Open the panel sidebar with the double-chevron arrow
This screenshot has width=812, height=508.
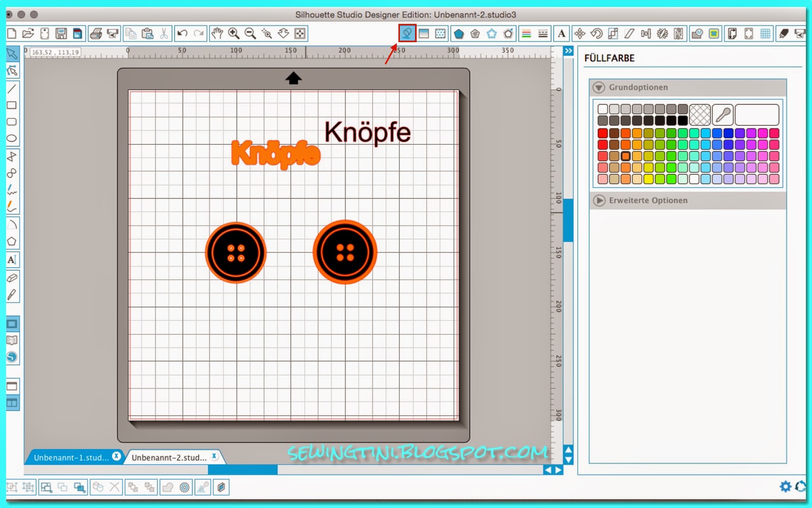(x=567, y=51)
